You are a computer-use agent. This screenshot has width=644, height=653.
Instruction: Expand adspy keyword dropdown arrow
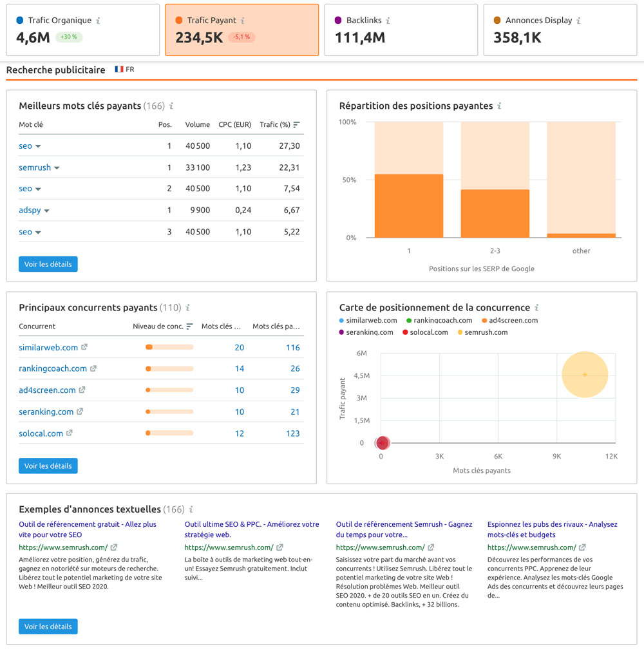click(46, 211)
